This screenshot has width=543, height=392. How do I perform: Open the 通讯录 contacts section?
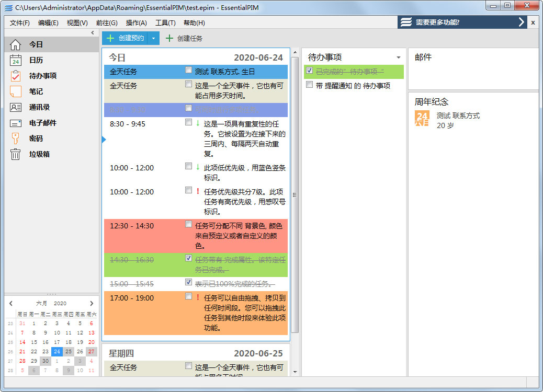[35, 107]
